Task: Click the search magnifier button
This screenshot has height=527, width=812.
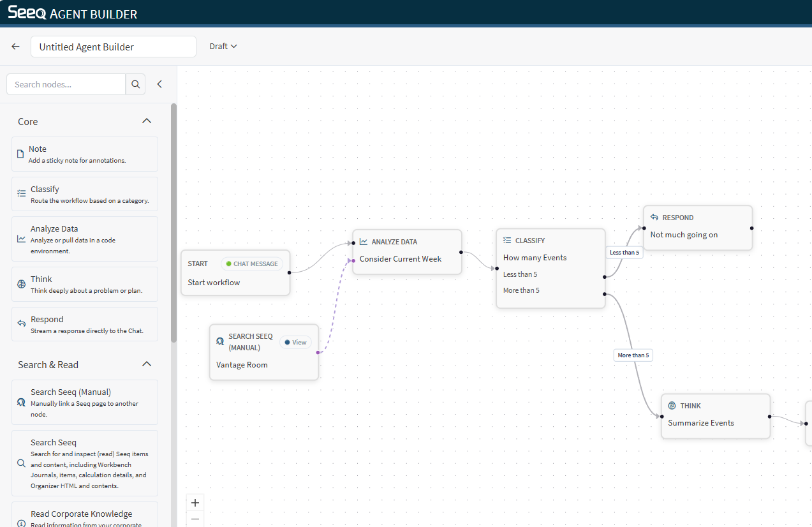Action: pos(135,84)
